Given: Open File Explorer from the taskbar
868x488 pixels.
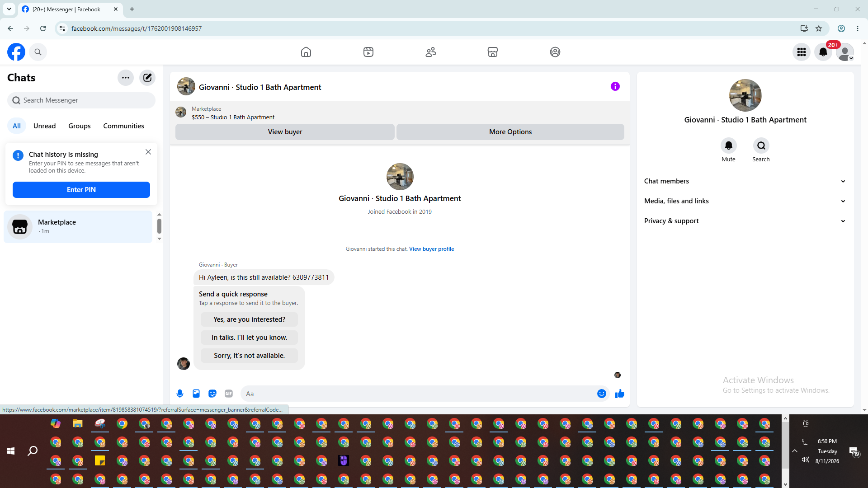Looking at the screenshot, I should (78, 424).
